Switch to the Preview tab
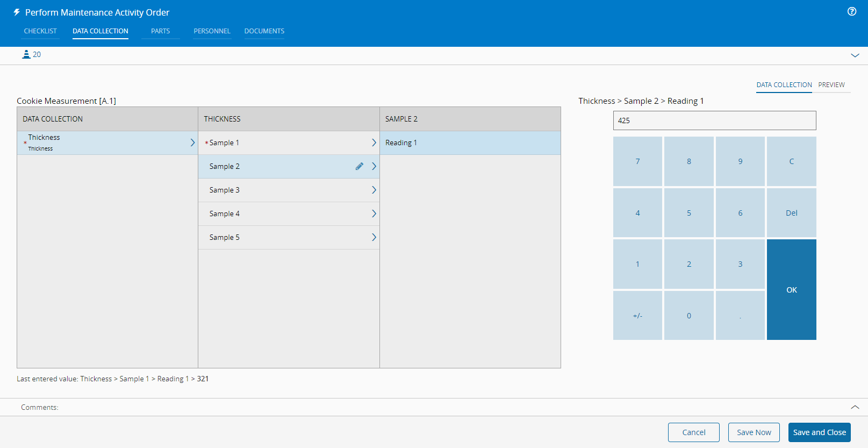The width and height of the screenshot is (868, 448). pos(831,85)
